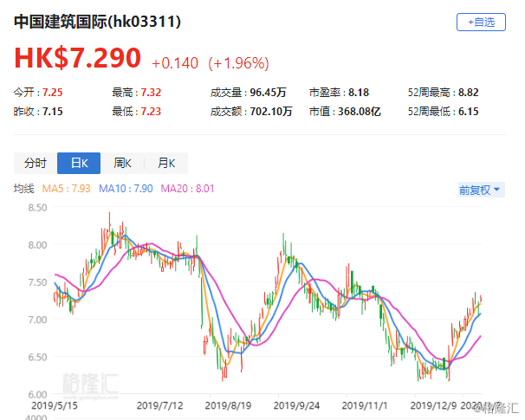
Task: Click the 2019/7/12 date axis label
Action: pyautogui.click(x=159, y=405)
